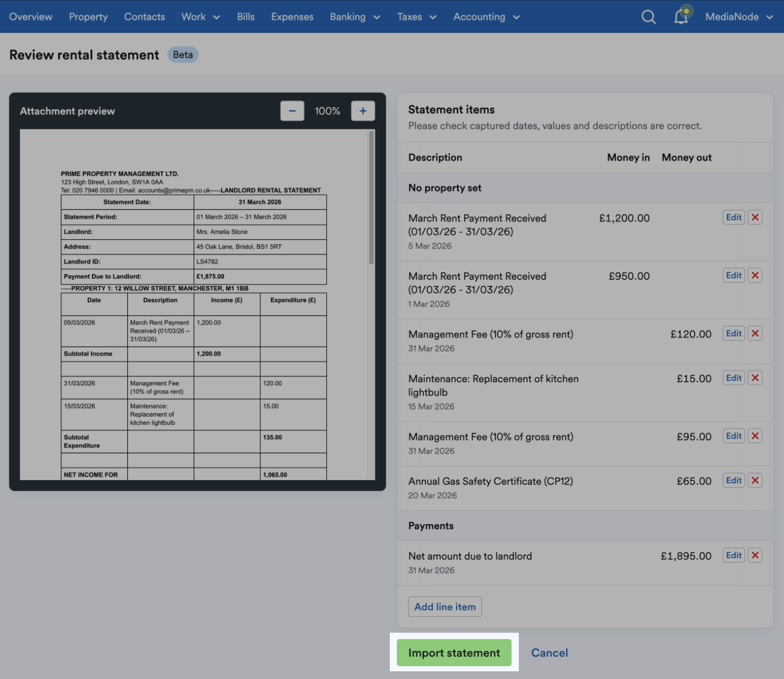Viewport: 784px width, 679px height.
Task: Go to the Overview tab
Action: point(31,17)
